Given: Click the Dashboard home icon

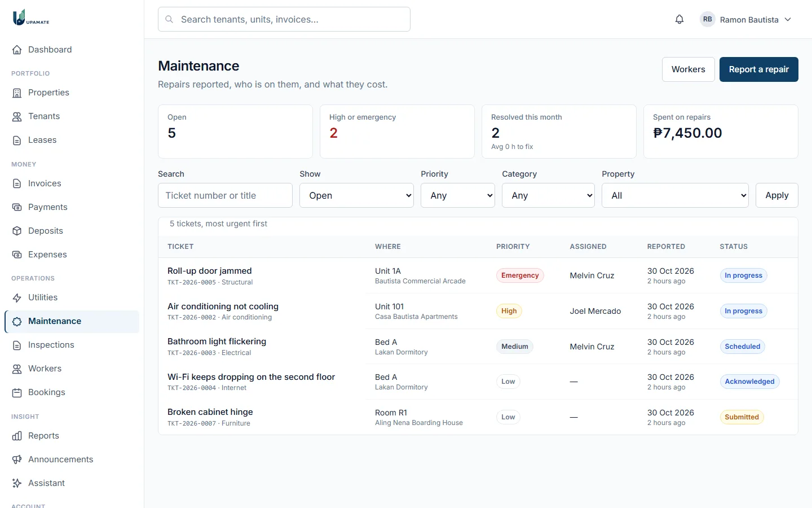Looking at the screenshot, I should [x=17, y=50].
